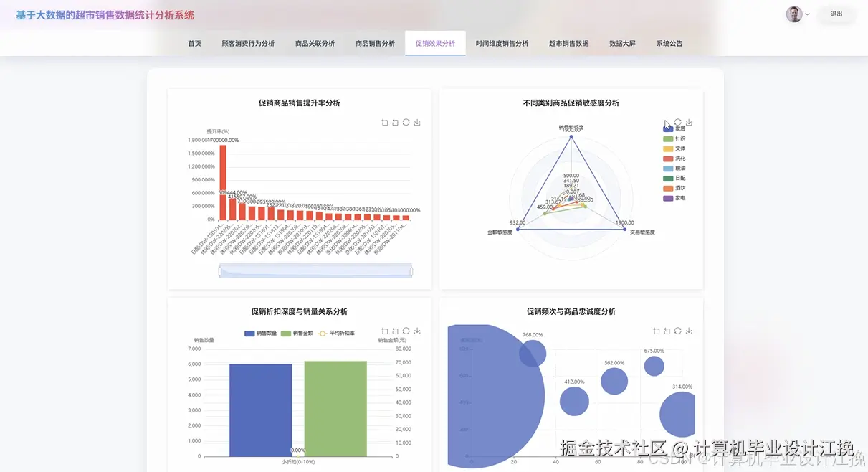
Task: Toggle 酒饮 series in radar legend
Action: point(674,188)
